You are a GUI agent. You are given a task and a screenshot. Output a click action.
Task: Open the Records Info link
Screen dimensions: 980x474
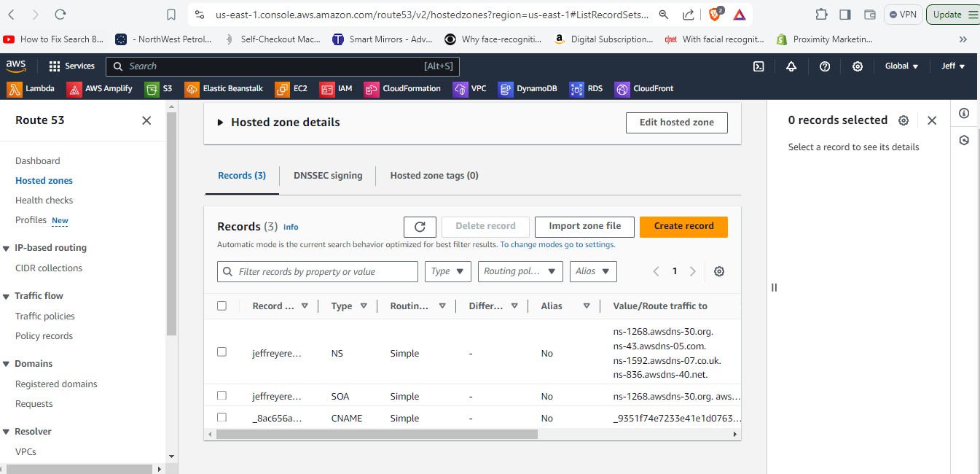pyautogui.click(x=291, y=228)
